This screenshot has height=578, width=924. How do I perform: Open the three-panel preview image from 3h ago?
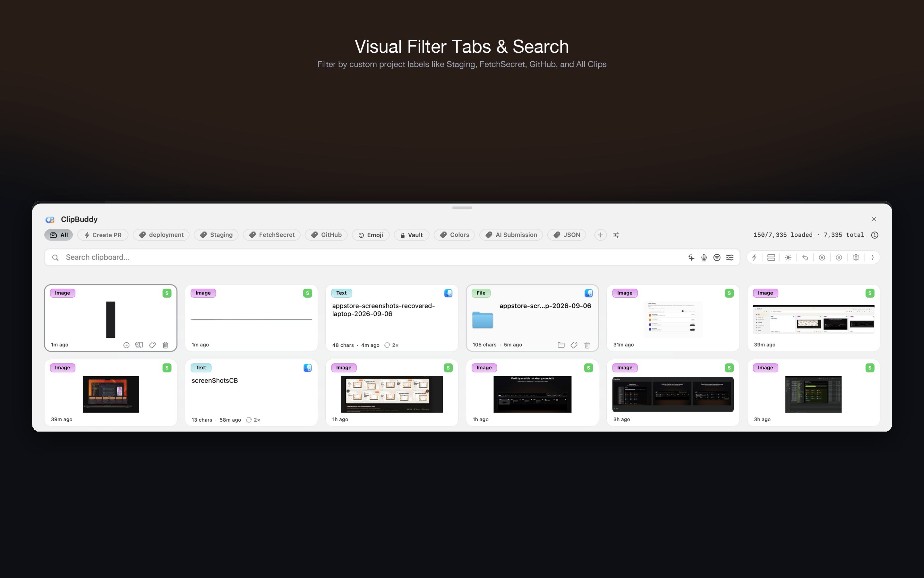click(673, 395)
